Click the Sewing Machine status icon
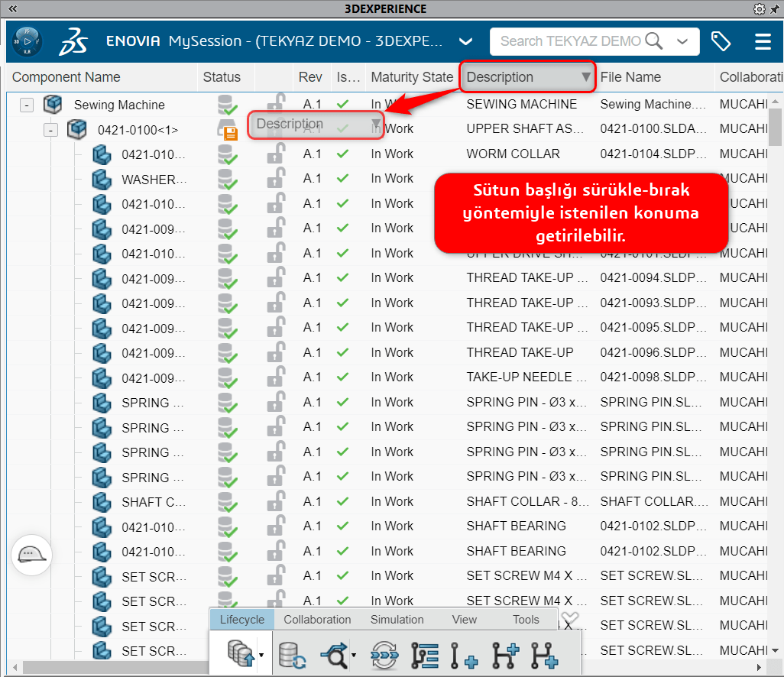The width and height of the screenshot is (784, 677). point(228,105)
